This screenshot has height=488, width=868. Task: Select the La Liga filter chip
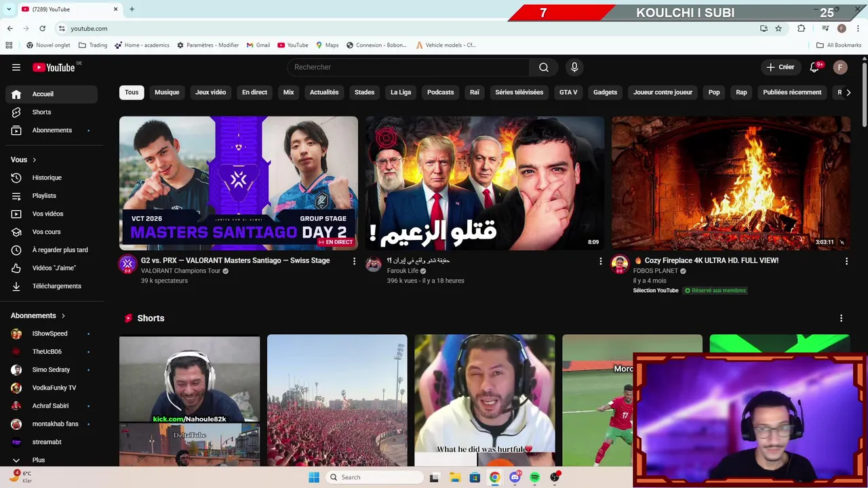401,92
